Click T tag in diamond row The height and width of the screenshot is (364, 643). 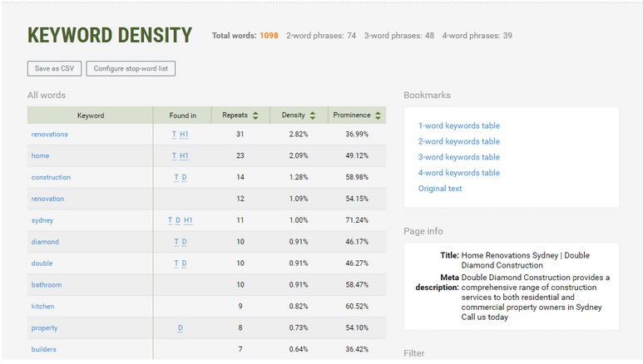176,242
